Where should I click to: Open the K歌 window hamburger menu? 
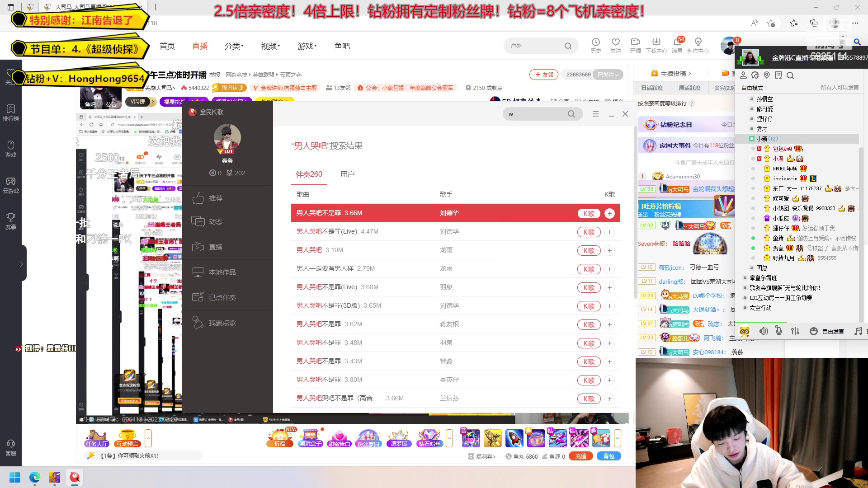[x=596, y=114]
